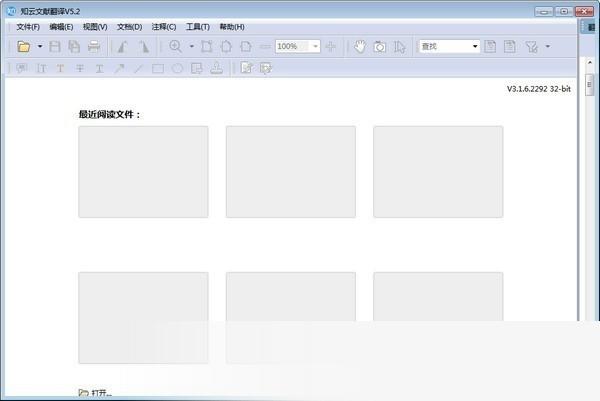The width and height of the screenshot is (600, 401).
Task: Open the 注释(C) menu
Action: [164, 27]
